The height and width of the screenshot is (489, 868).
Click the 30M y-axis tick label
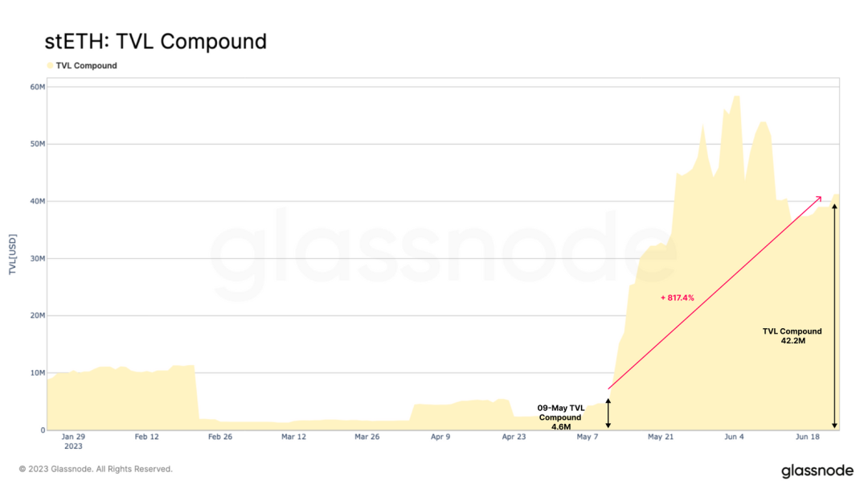click(36, 259)
